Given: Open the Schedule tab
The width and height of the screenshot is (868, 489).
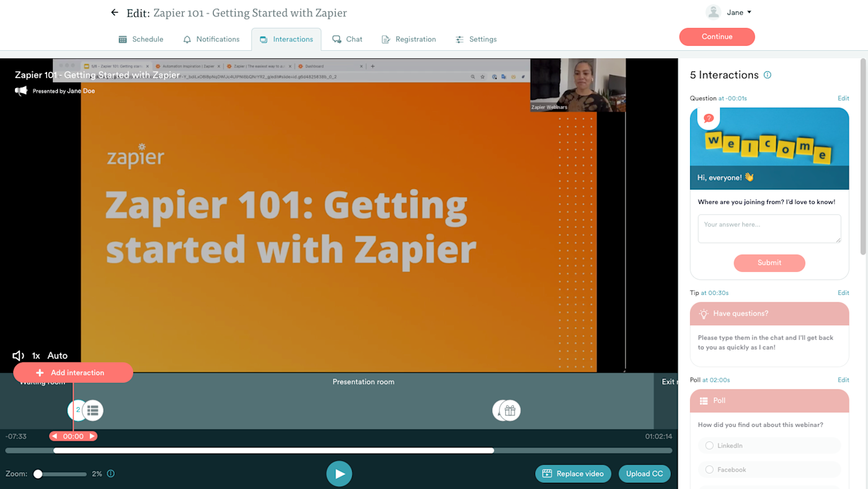Looking at the screenshot, I should click(x=141, y=39).
